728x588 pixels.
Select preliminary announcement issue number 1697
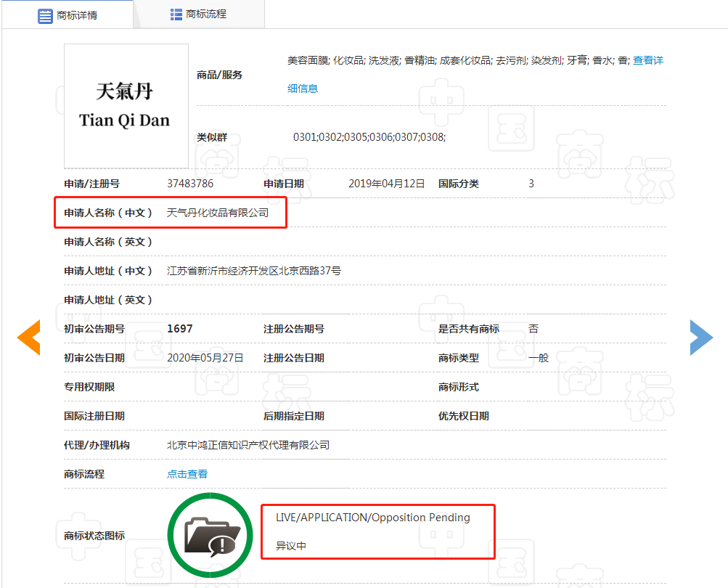[x=180, y=329]
